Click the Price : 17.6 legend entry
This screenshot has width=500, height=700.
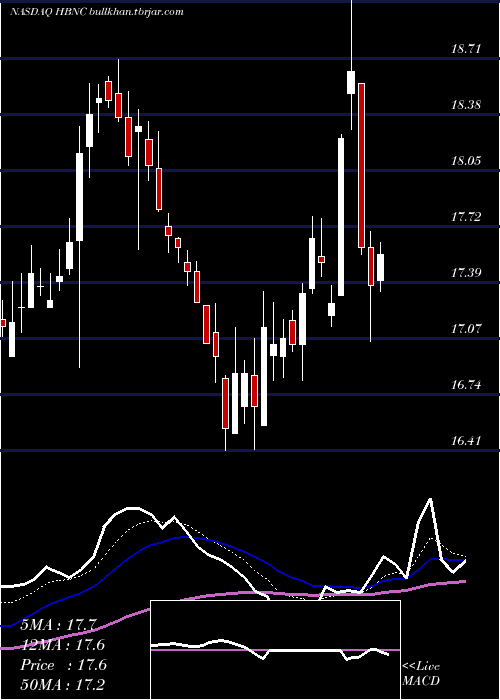click(63, 665)
